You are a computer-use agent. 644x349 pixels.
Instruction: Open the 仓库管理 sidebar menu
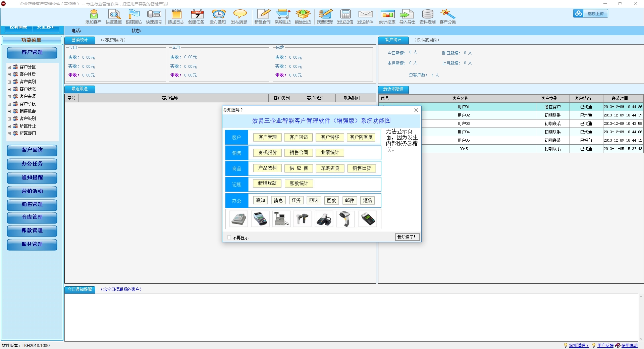[32, 217]
